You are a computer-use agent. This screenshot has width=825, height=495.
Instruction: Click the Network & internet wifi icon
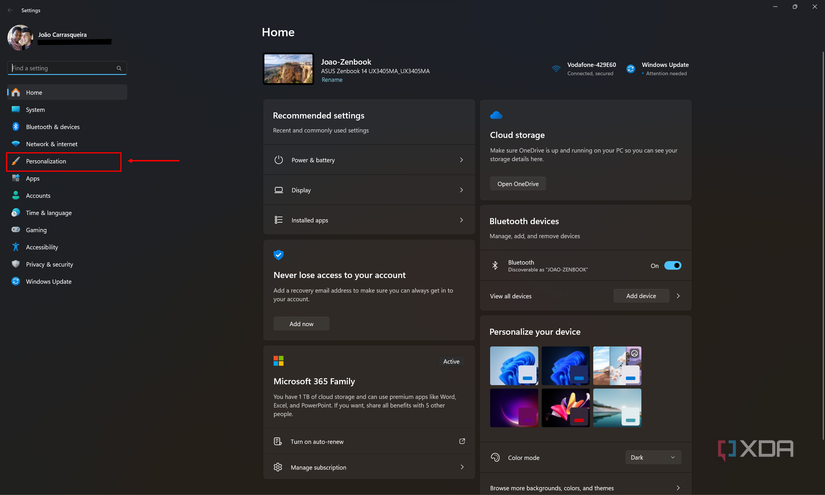point(16,144)
